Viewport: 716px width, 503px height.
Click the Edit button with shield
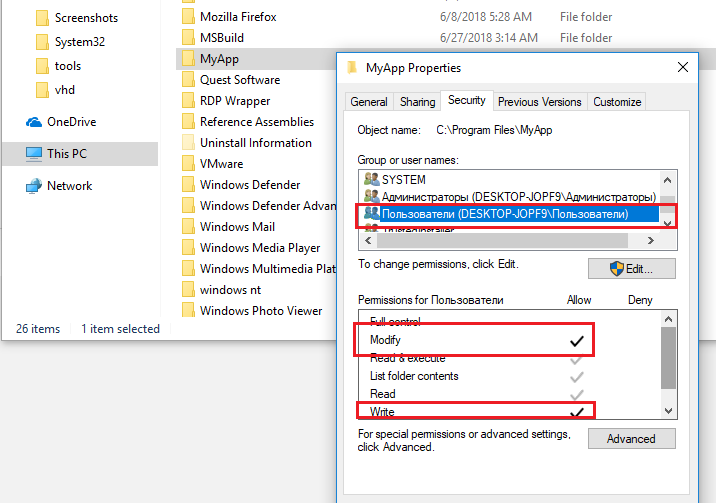632,269
